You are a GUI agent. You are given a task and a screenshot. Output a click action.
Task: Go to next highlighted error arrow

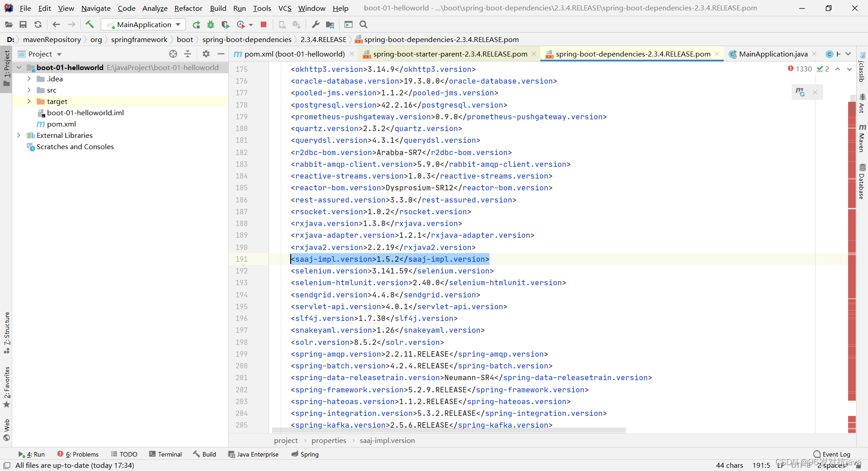pos(849,69)
